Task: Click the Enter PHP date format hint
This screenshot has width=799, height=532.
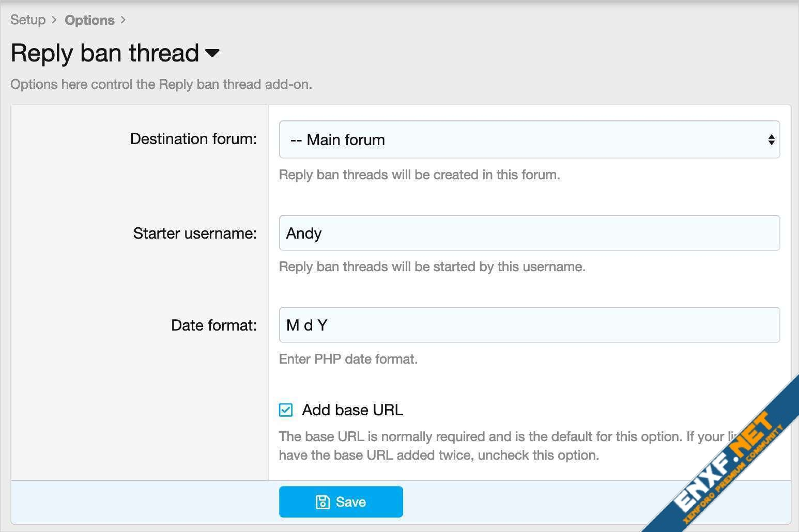Action: pos(348,359)
